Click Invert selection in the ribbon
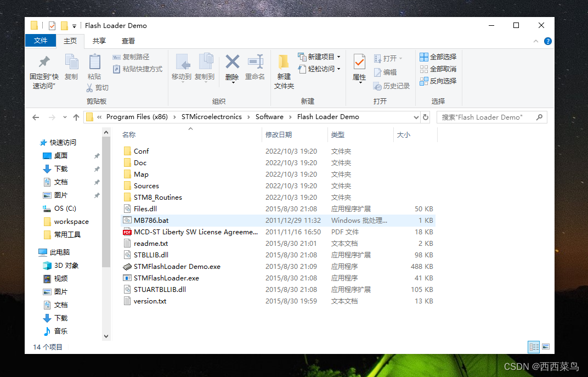The height and width of the screenshot is (377, 588). 438,81
